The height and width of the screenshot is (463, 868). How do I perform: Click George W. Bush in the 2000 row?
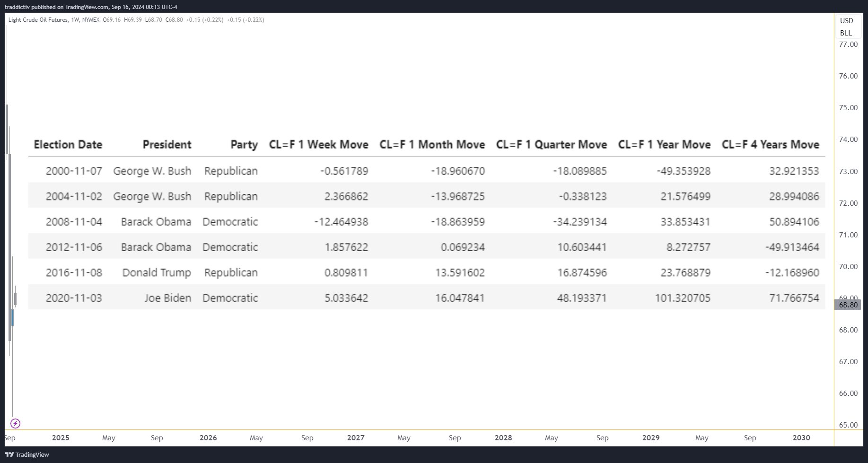coord(152,171)
